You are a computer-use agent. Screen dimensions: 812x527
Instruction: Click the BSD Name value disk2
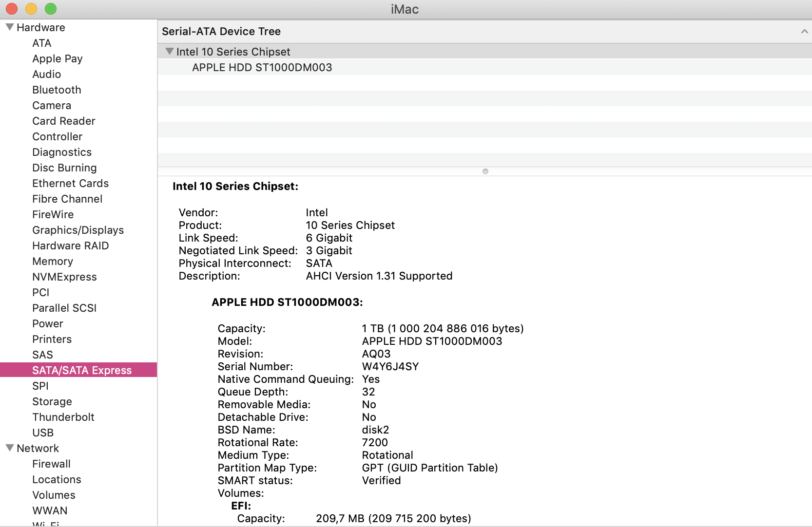pyautogui.click(x=376, y=430)
